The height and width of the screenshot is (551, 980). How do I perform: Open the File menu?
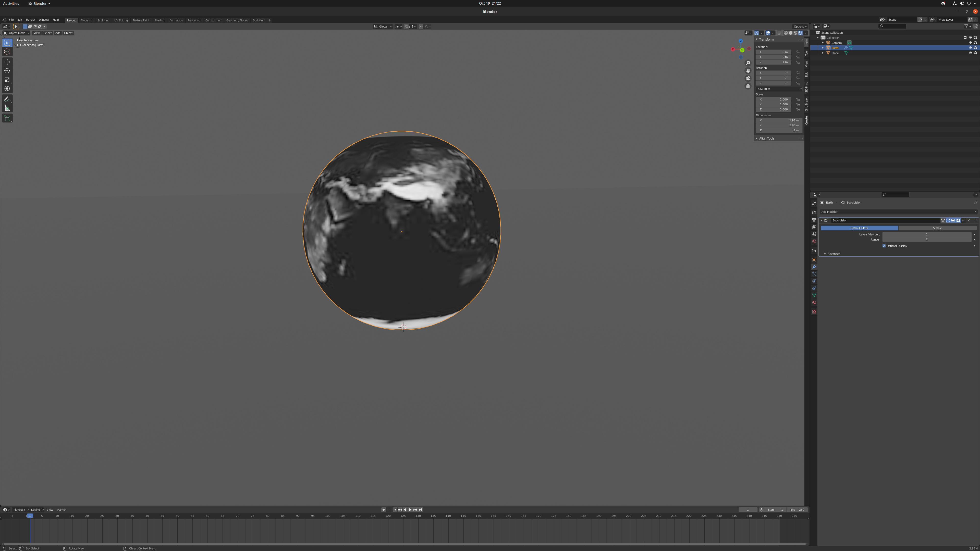tap(11, 20)
